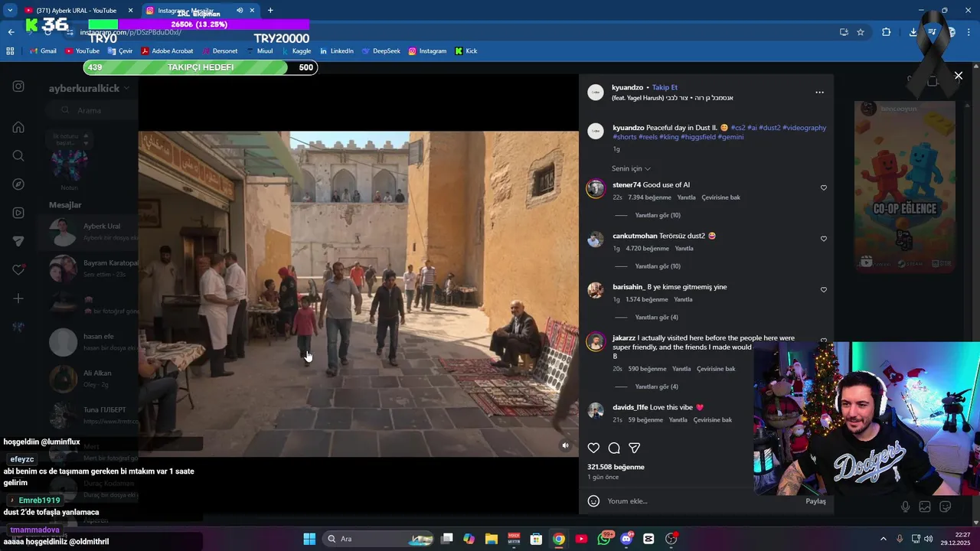Viewport: 980px width, 551px height.
Task: Open Explore compass in sidebar
Action: [x=18, y=184]
